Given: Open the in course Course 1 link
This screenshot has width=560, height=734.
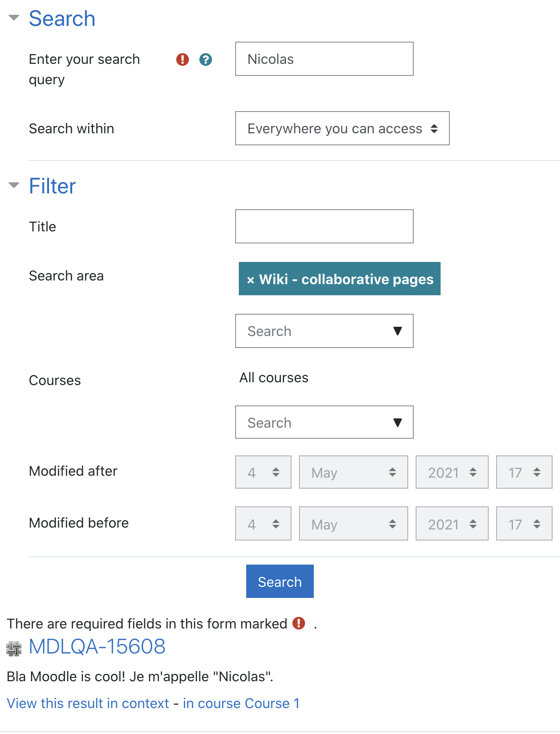Looking at the screenshot, I should (x=241, y=703).
